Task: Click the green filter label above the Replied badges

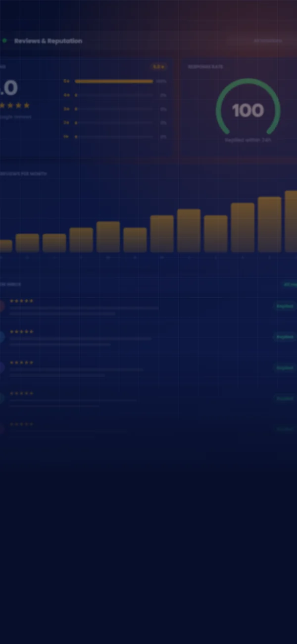Action: click(289, 284)
